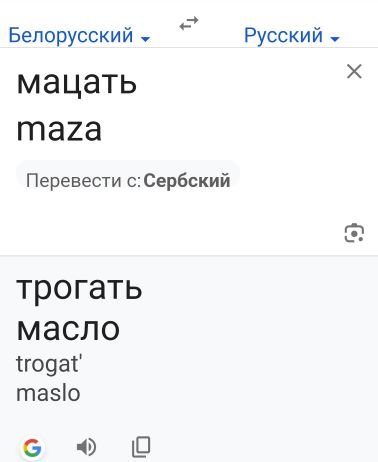Screen dimensions: 378x462
Task: Click arrow next to Белорусский
Action: pyautogui.click(x=145, y=39)
